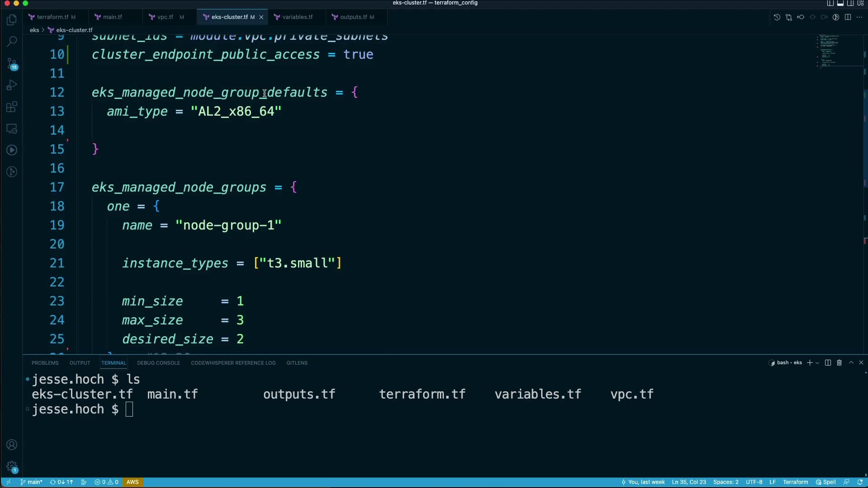Open the Source Control view in activity bar
868x488 pixels.
12,63
